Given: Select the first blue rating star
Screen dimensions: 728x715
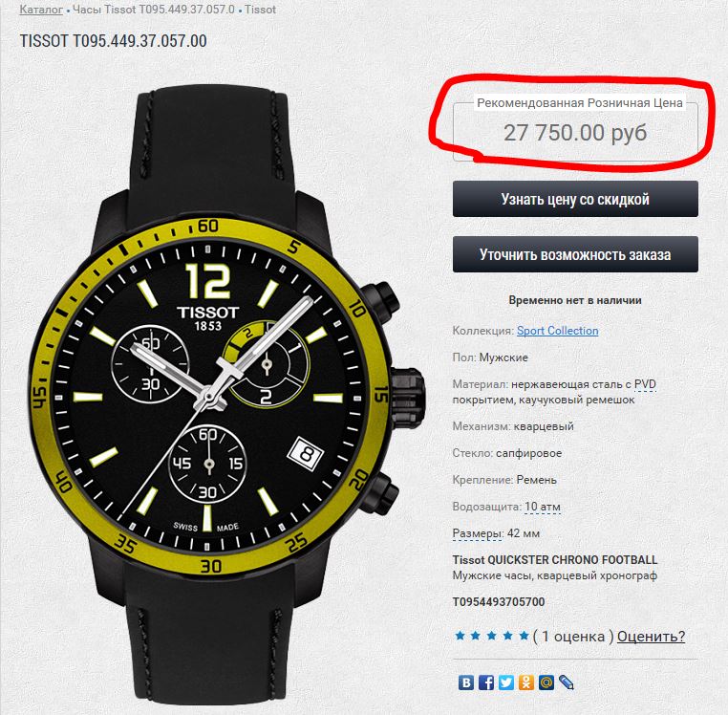Looking at the screenshot, I should tap(460, 635).
